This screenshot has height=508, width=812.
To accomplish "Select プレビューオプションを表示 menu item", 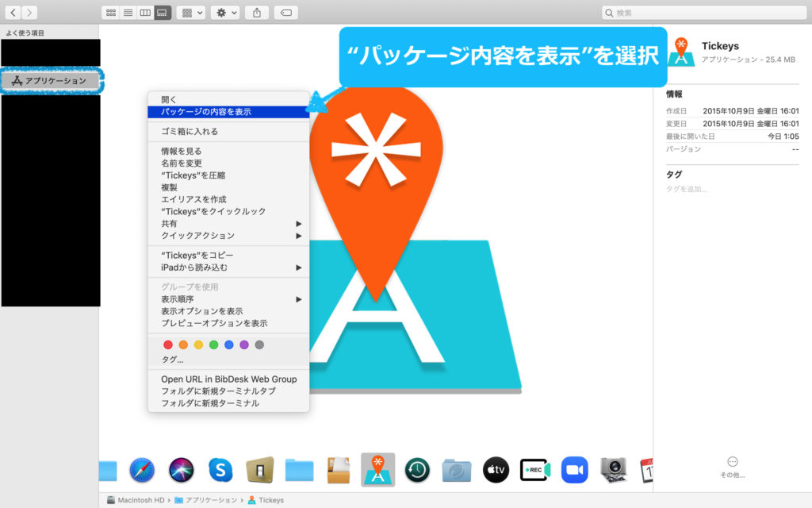I will (228, 324).
